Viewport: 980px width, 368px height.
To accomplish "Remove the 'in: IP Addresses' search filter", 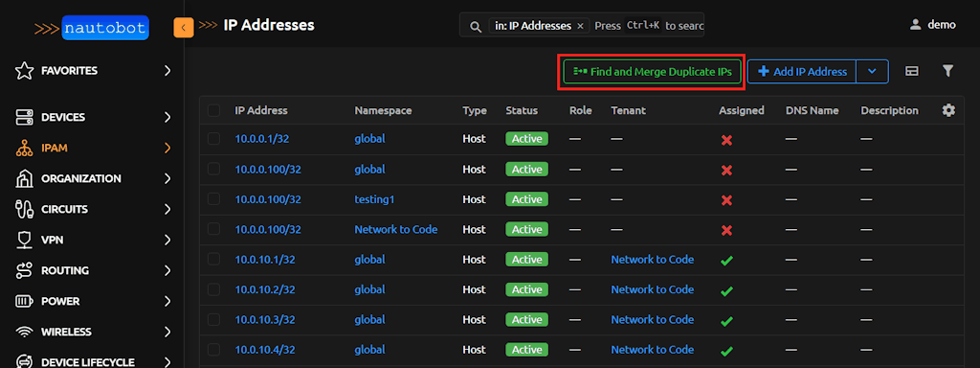I will point(580,26).
